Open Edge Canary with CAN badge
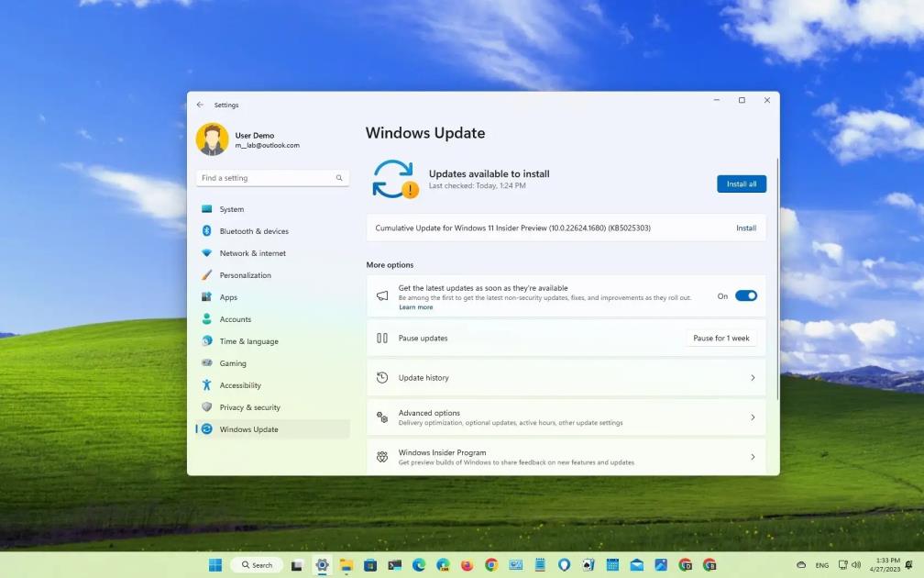Screen dimensions: 924x578 (443, 565)
